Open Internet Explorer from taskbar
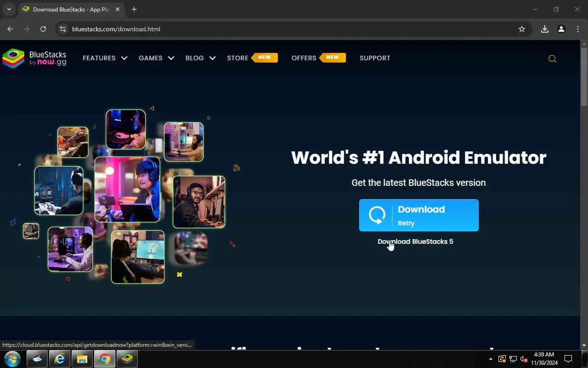 click(59, 359)
